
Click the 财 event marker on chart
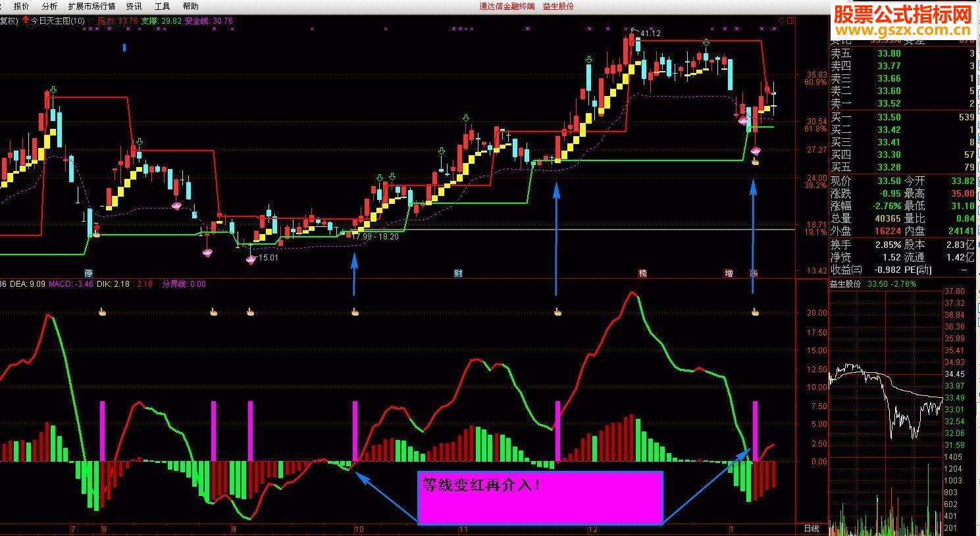459,273
